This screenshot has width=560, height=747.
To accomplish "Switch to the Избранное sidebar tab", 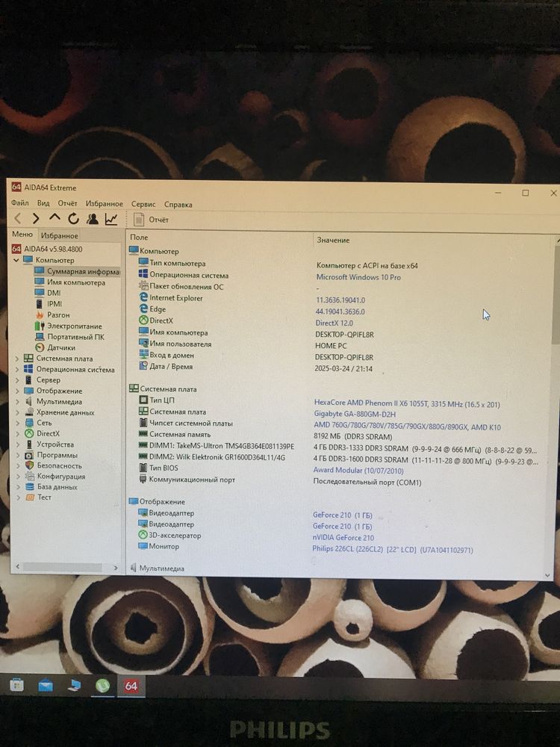I will (x=60, y=235).
